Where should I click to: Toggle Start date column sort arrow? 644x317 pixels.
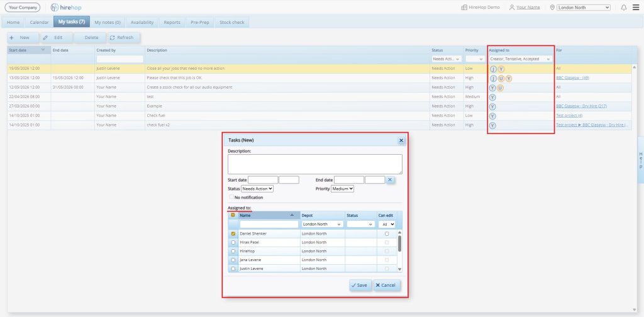pos(43,50)
